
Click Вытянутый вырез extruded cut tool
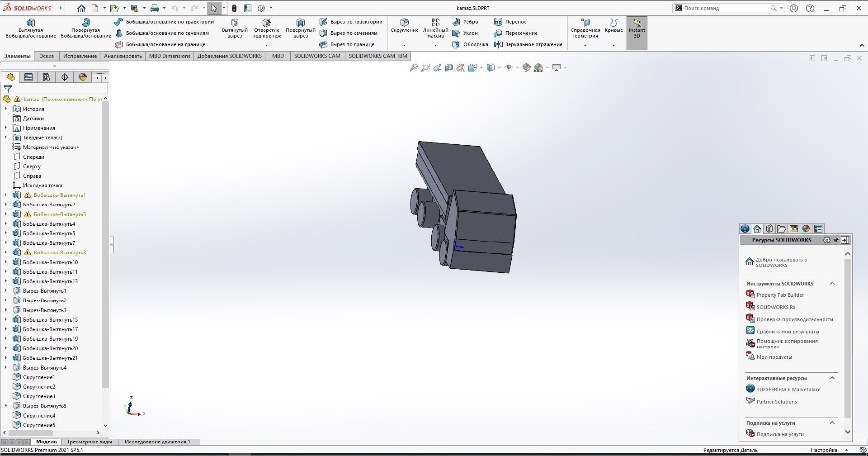235,28
